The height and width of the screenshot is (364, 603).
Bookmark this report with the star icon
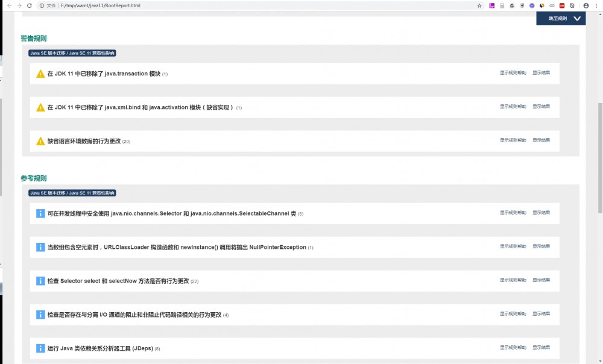tap(479, 5)
